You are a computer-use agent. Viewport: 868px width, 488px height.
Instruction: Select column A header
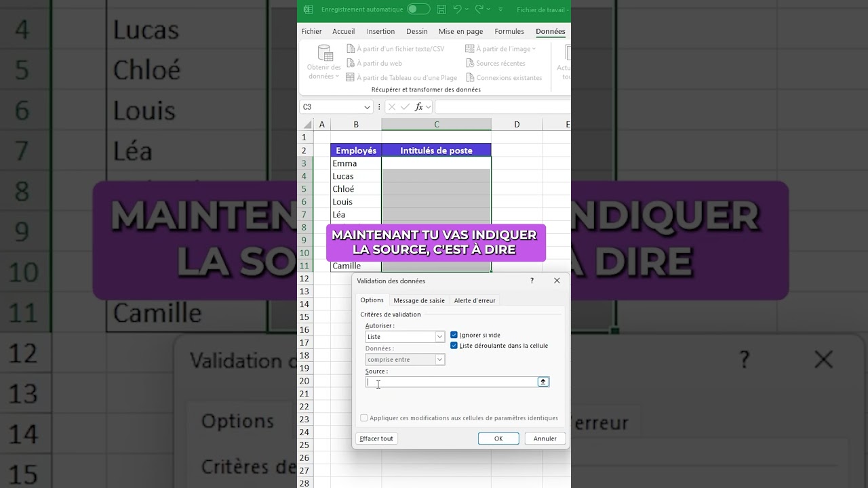click(x=321, y=125)
